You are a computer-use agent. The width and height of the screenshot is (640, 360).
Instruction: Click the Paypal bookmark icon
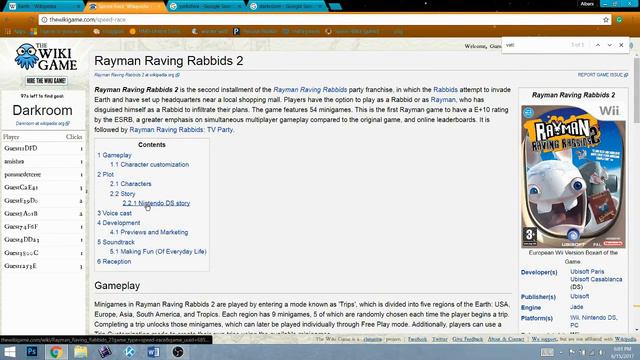coord(236,31)
